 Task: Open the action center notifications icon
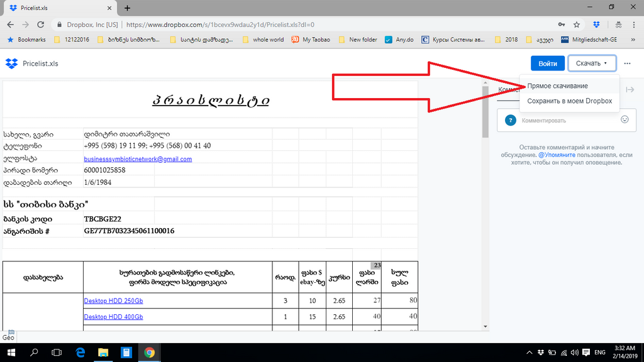pyautogui.click(x=586, y=353)
